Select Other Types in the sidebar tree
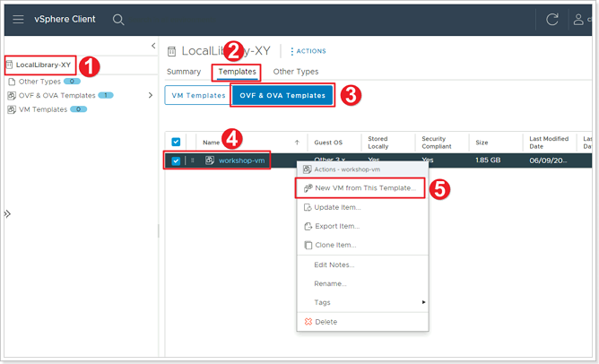Viewport: 599px width, 364px height. coord(39,82)
